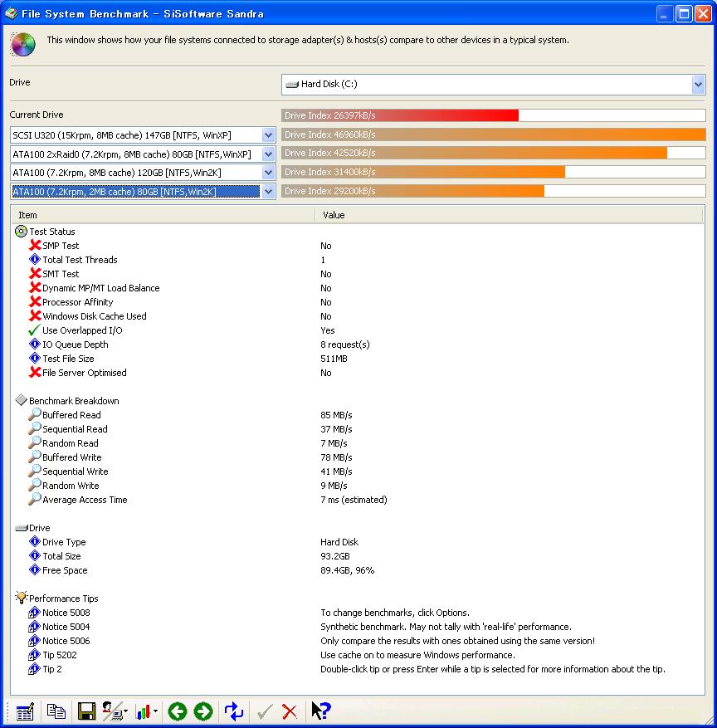Select the Random Write row
The width and height of the screenshot is (717, 728).
[x=358, y=485]
